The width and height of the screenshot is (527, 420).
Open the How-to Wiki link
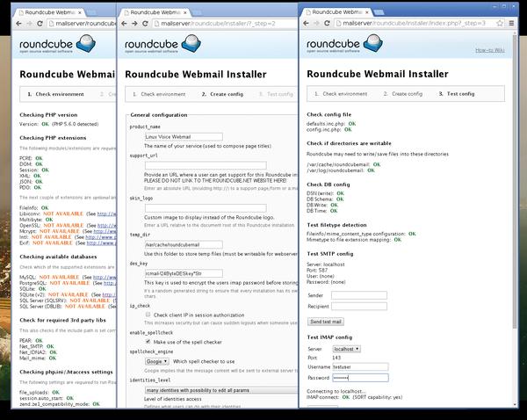490,50
